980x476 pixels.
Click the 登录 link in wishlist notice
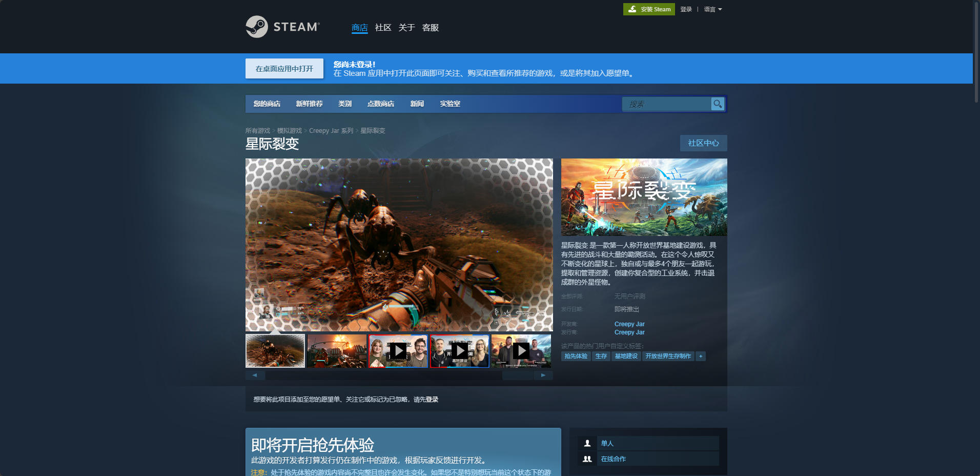432,400
